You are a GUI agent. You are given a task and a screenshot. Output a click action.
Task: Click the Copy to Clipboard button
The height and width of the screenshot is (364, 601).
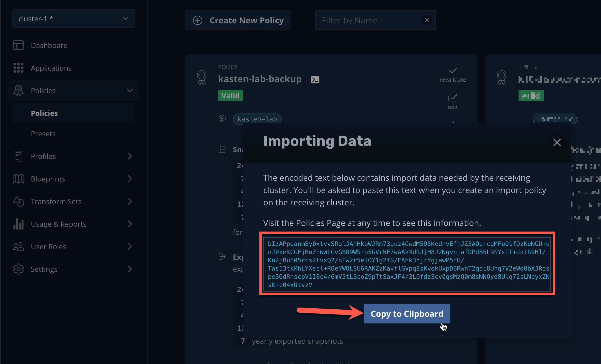[x=407, y=314]
